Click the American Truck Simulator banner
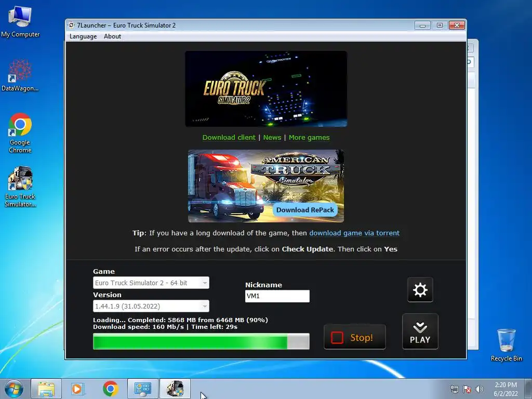532x399 pixels. [x=266, y=186]
